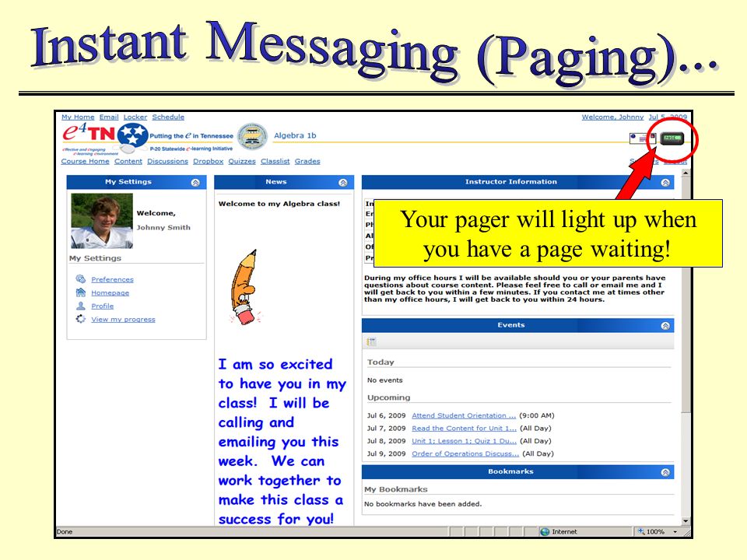The height and width of the screenshot is (560, 747).
Task: Collapse the News widget
Action: pyautogui.click(x=343, y=182)
